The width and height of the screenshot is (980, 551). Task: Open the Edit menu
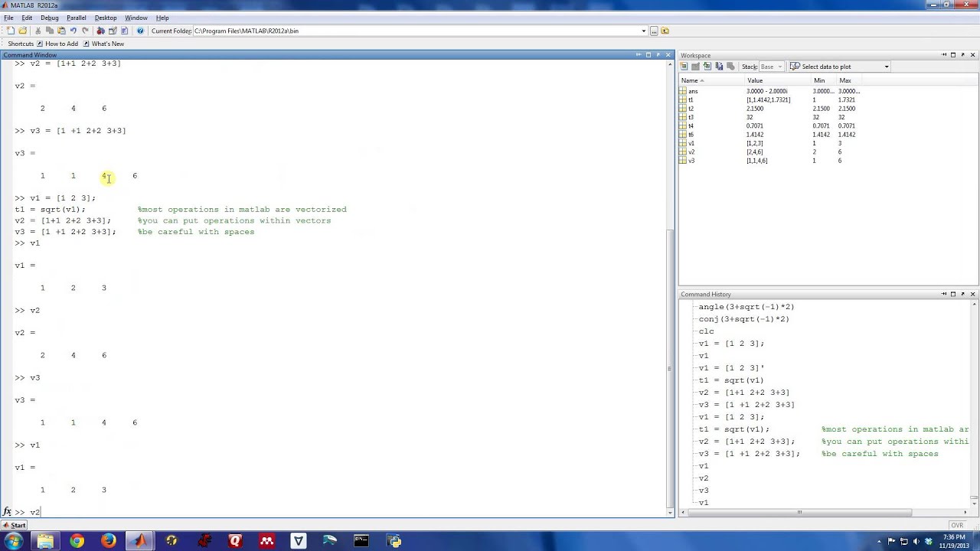[27, 18]
